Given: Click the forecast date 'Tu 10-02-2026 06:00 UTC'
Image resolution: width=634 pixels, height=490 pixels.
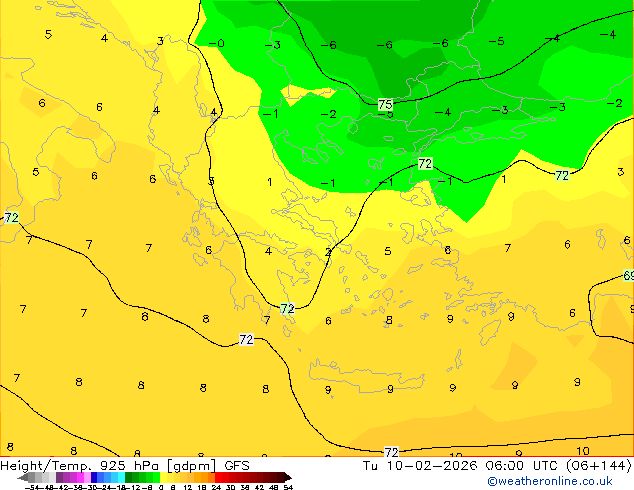Looking at the screenshot, I should [462, 466].
